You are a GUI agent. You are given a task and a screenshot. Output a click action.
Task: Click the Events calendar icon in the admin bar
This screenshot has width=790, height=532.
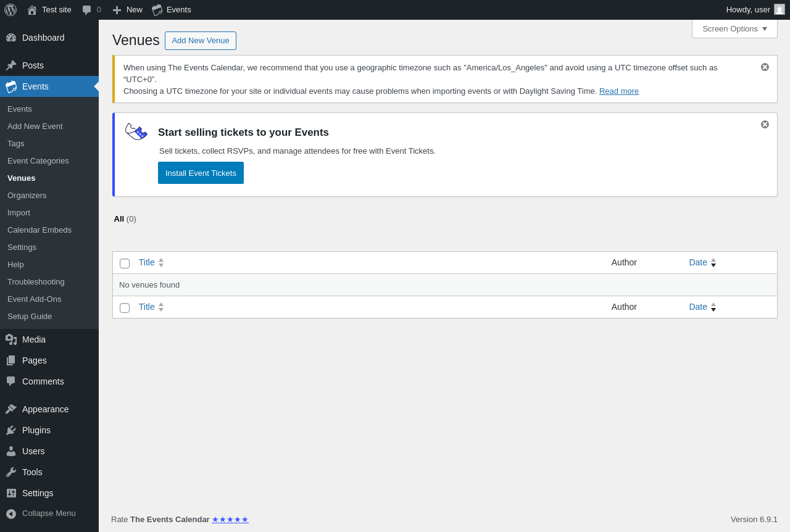(x=157, y=10)
